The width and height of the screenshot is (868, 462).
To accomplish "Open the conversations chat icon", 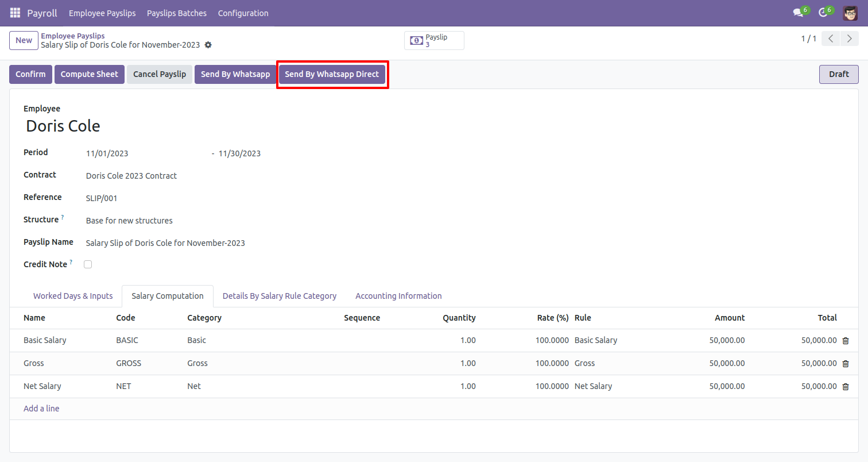I will coord(797,13).
